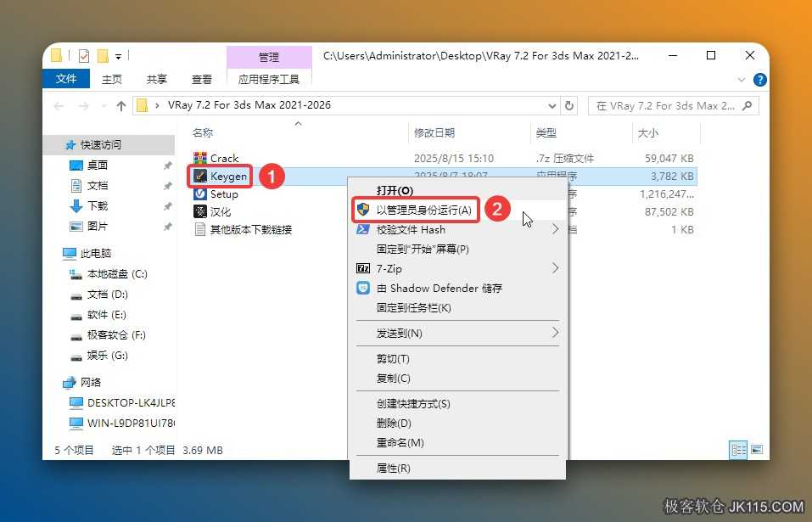Select the Setup V-Ray installer icon

coord(200,194)
